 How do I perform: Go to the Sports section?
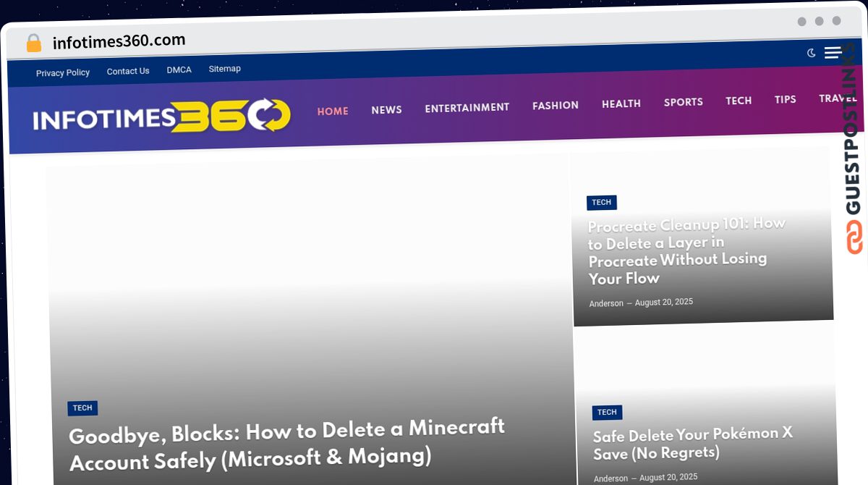683,102
